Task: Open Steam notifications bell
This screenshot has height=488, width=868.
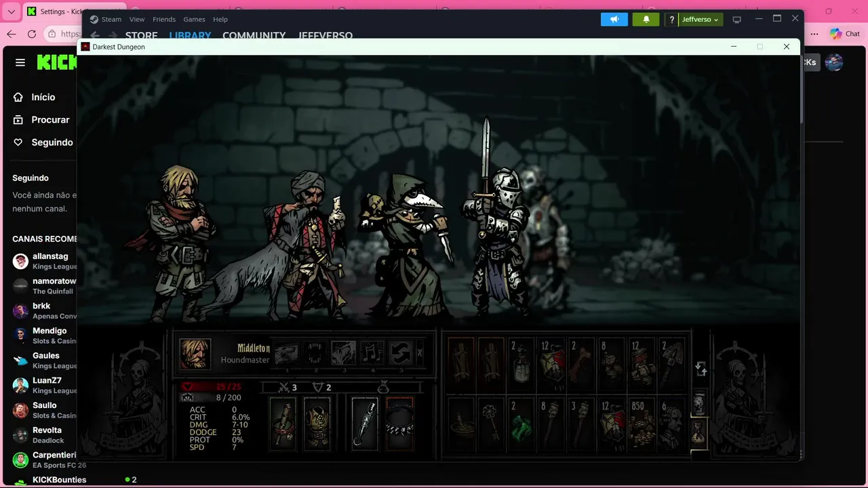Action: coord(646,19)
